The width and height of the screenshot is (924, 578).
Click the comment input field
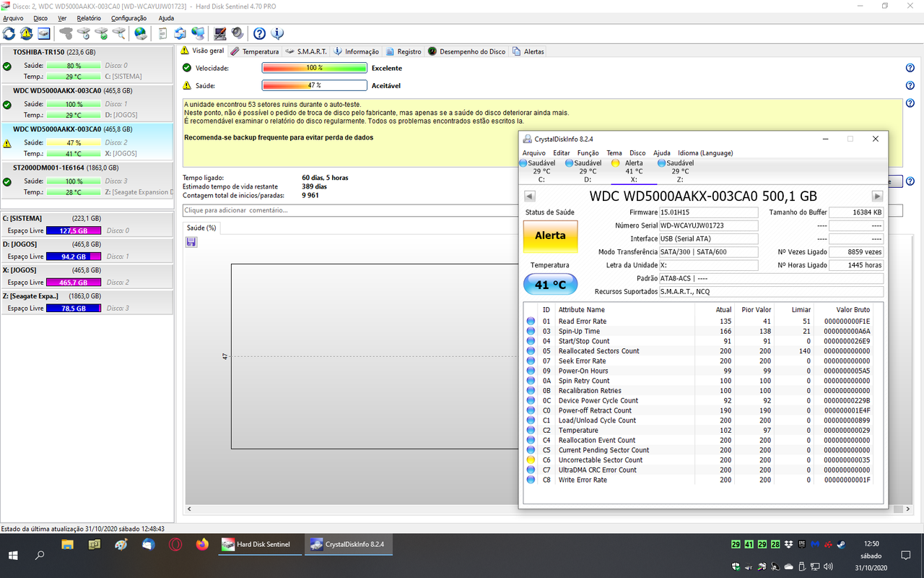[350, 210]
